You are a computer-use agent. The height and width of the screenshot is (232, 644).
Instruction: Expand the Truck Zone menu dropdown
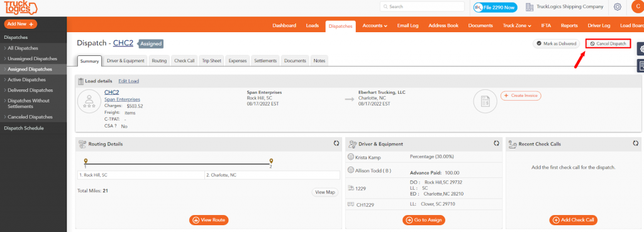click(517, 25)
